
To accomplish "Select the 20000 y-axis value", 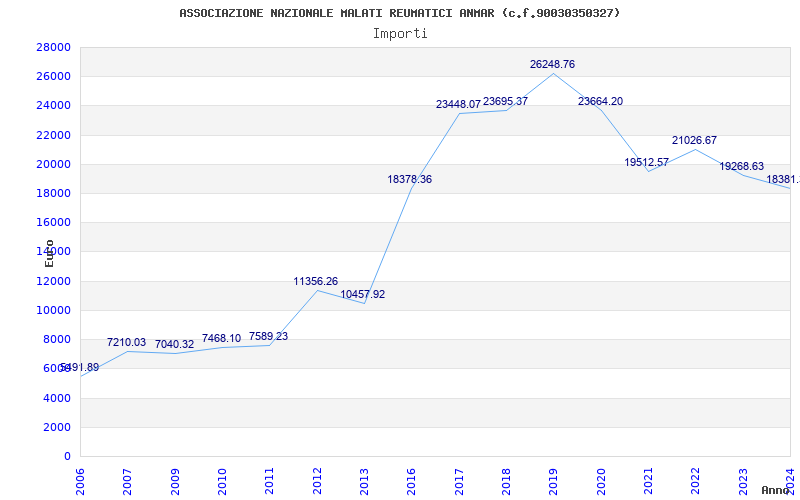I will 54,164.
